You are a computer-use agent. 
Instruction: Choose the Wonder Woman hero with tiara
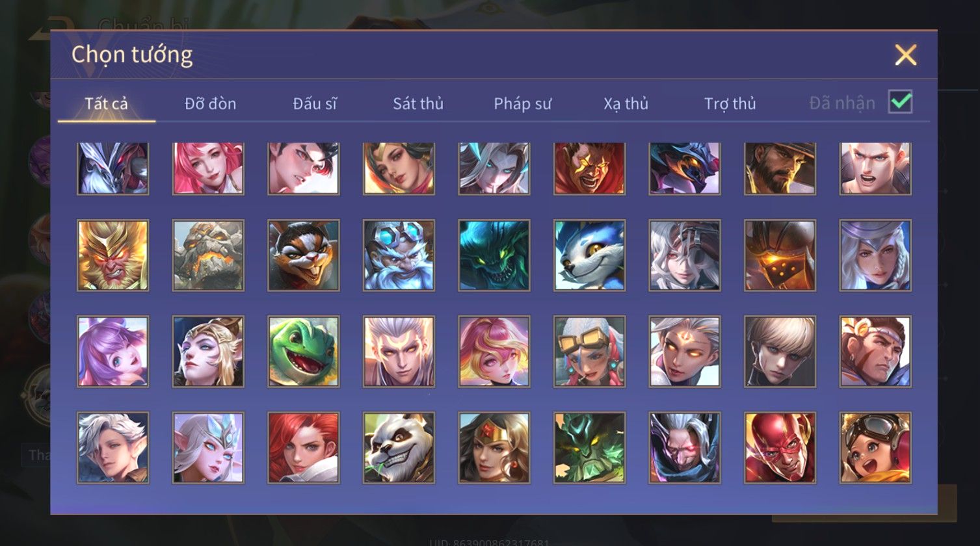[x=494, y=447]
